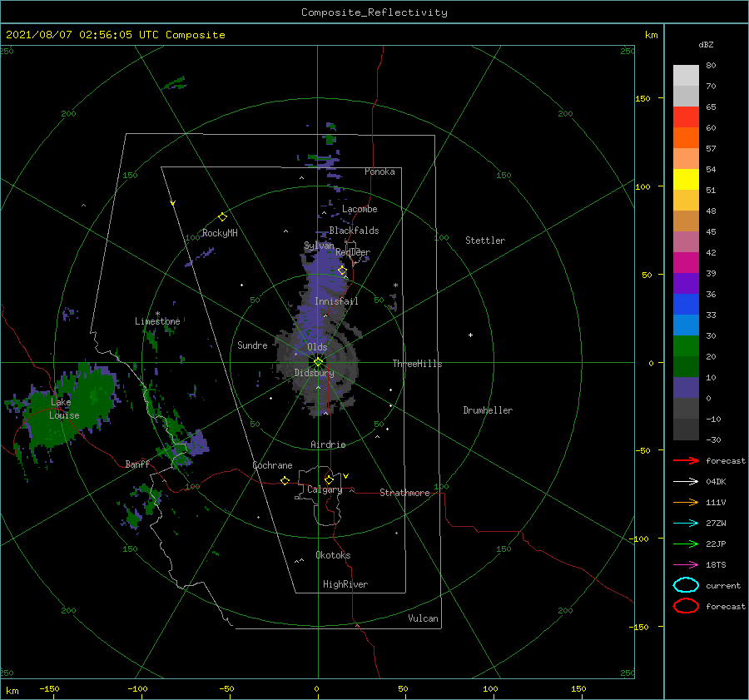Click the Vulcan city label

(423, 618)
